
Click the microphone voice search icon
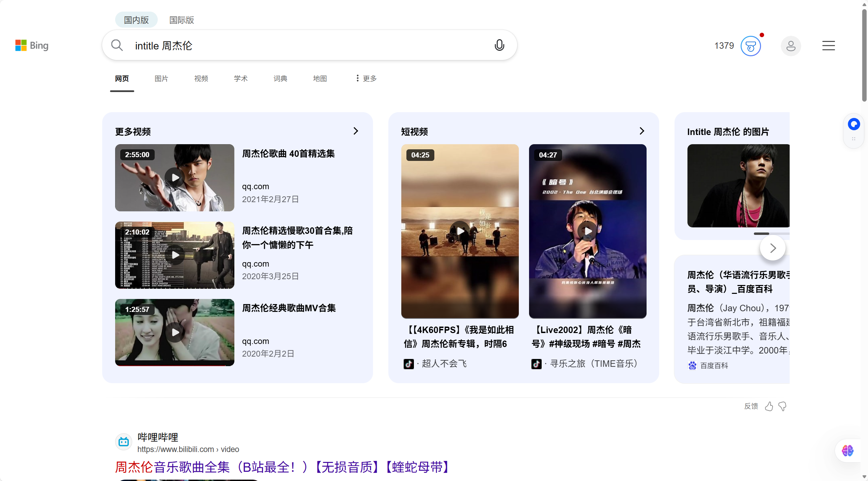click(499, 45)
